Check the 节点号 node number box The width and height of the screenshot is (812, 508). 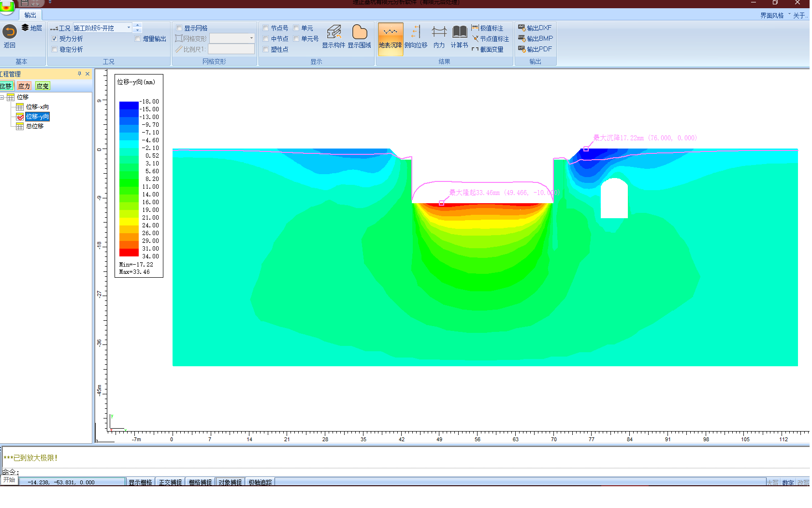click(266, 28)
